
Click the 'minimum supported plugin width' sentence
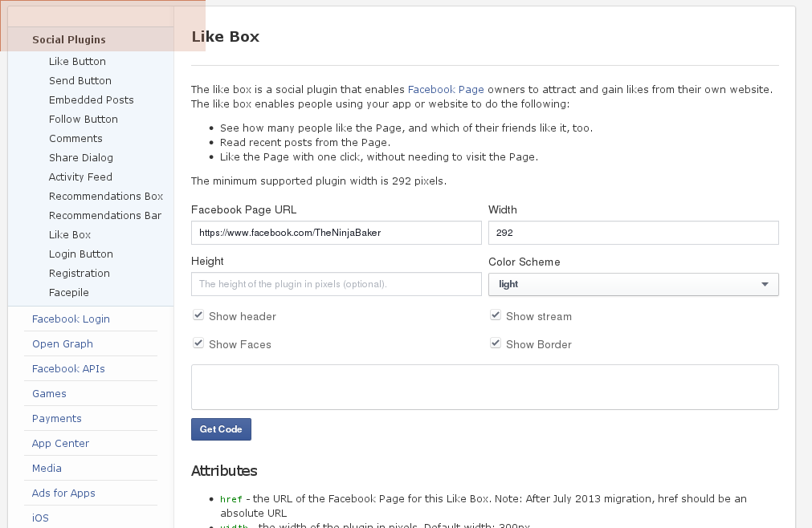[319, 181]
